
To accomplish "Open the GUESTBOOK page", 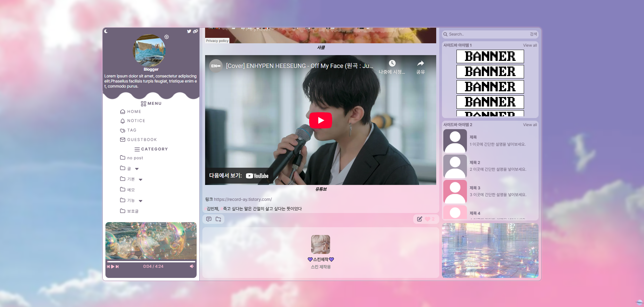I will (x=142, y=140).
